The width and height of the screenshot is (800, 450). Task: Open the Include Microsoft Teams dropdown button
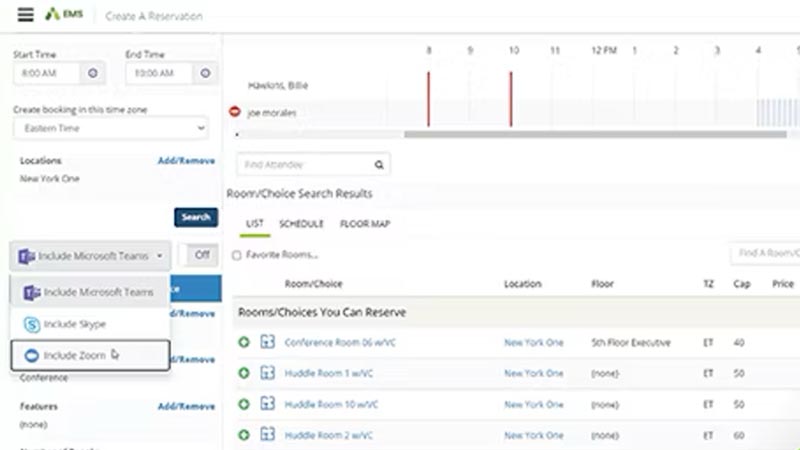tap(91, 256)
